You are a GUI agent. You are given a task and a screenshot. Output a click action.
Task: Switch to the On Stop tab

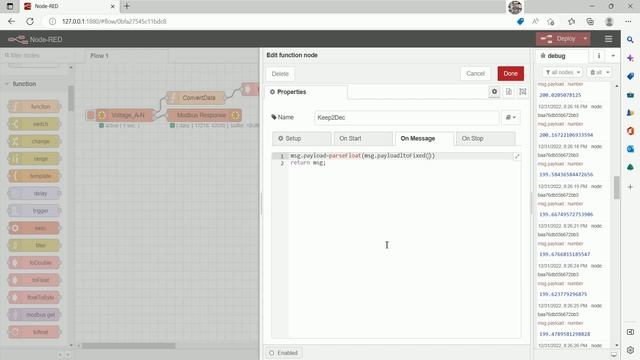pos(485,139)
